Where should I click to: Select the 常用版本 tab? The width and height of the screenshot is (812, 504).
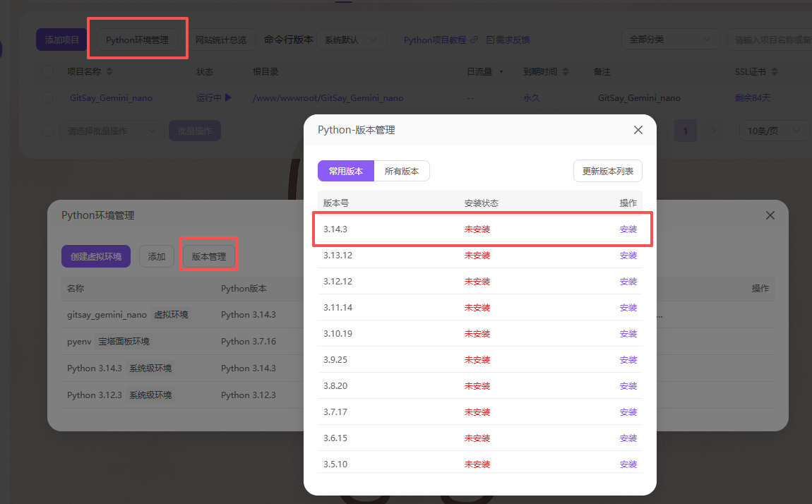(x=346, y=171)
